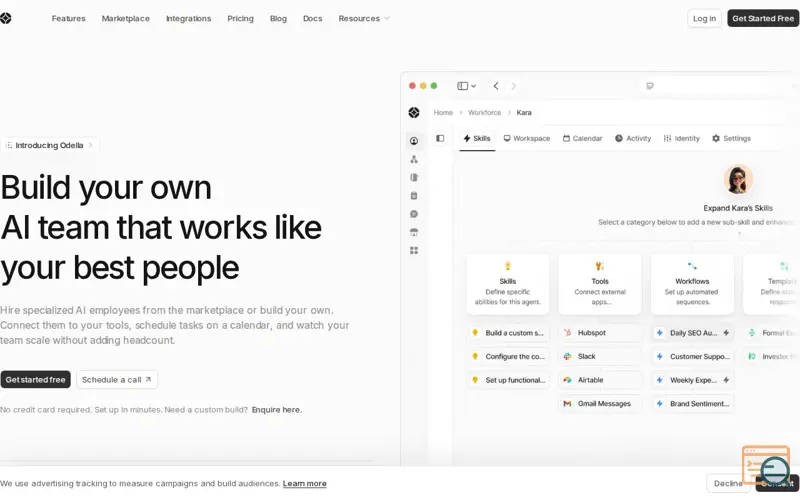Open Configure the co... skill item

click(x=508, y=356)
